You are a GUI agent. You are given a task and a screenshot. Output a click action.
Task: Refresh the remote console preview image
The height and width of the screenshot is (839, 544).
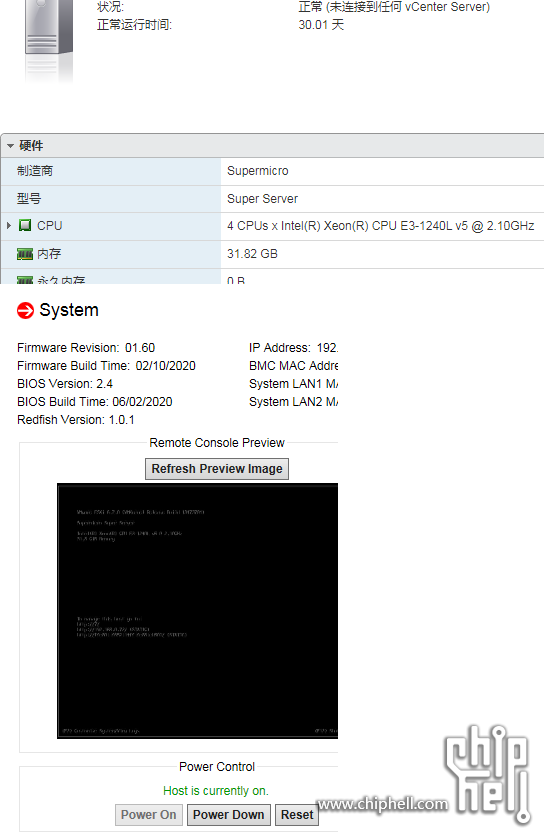[217, 469]
